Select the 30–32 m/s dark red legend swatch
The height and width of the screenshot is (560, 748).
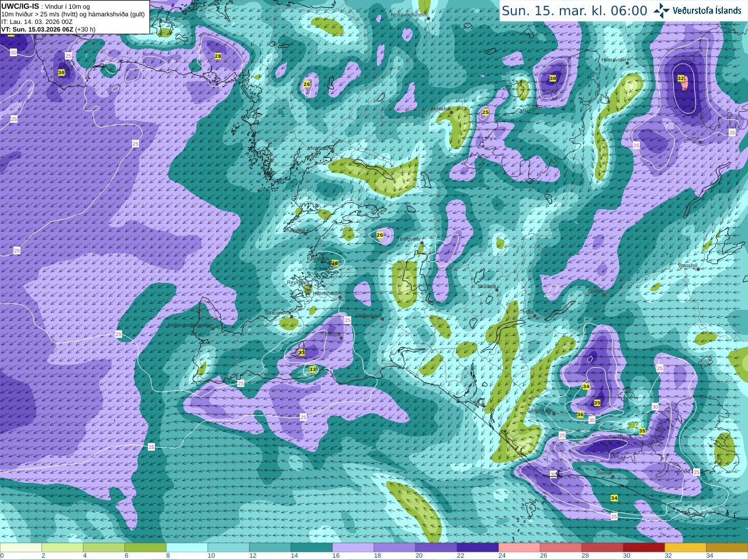click(x=644, y=548)
